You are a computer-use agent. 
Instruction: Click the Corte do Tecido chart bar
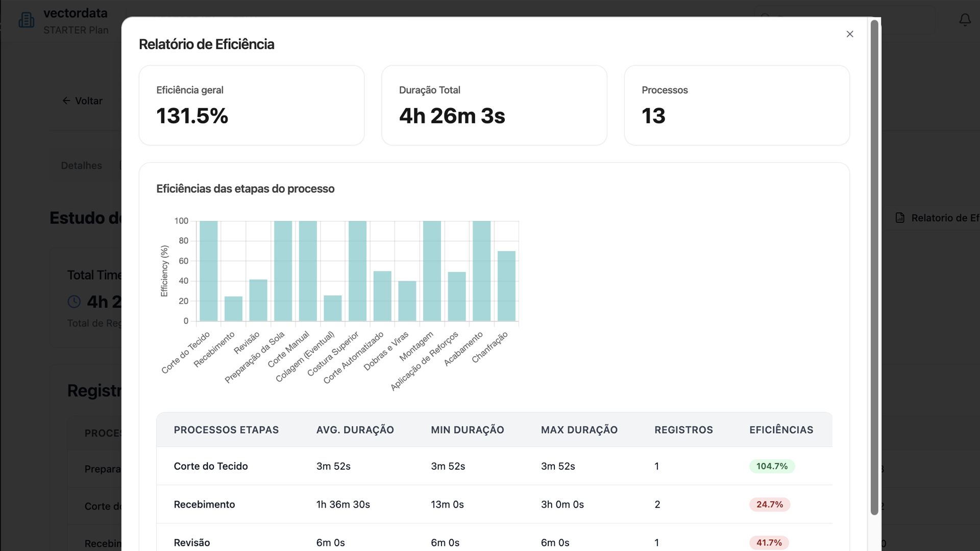click(x=208, y=271)
